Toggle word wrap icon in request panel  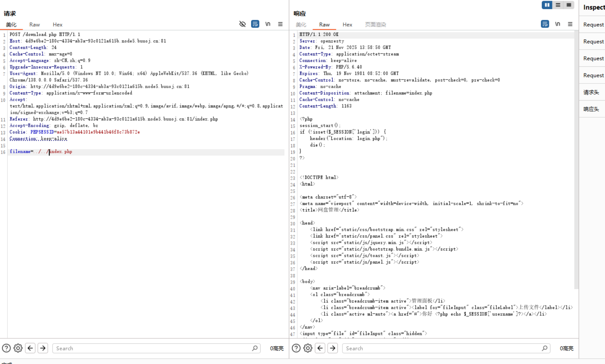[x=255, y=24]
